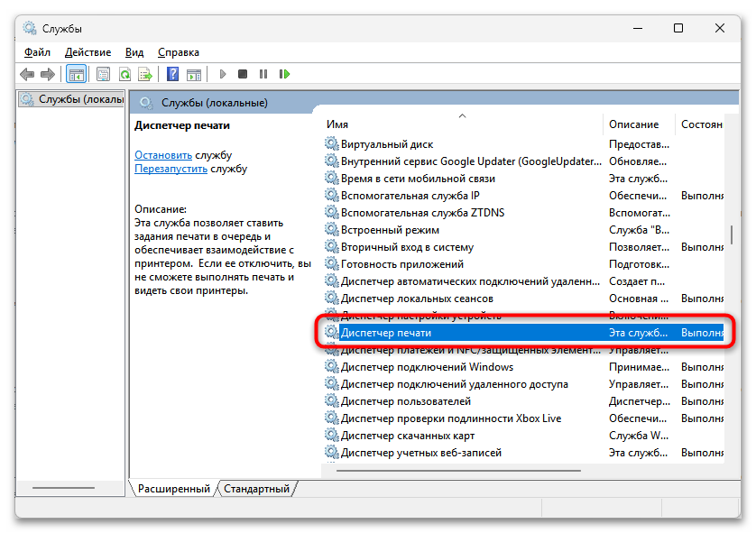Open the Вид menu

[x=133, y=52]
